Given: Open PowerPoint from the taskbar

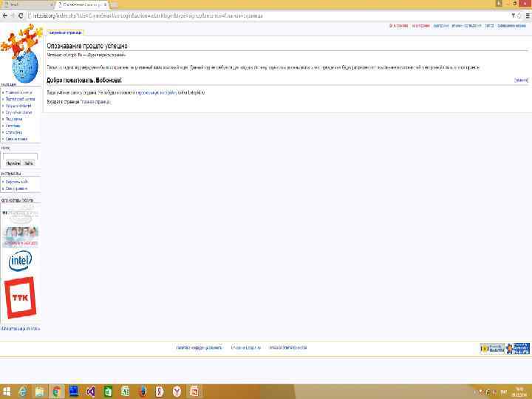Looking at the screenshot, I should click(x=194, y=392).
